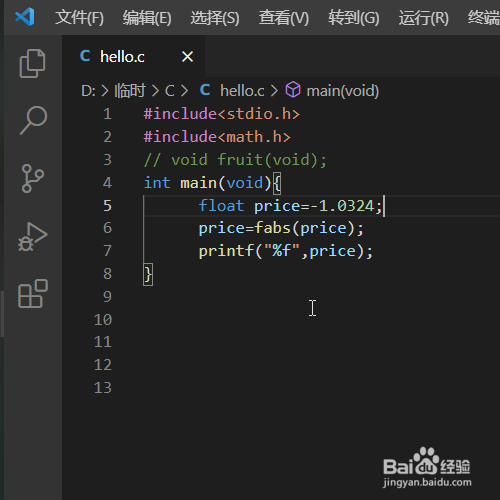Open the Extensions view
The width and height of the screenshot is (500, 500).
pos(33,294)
